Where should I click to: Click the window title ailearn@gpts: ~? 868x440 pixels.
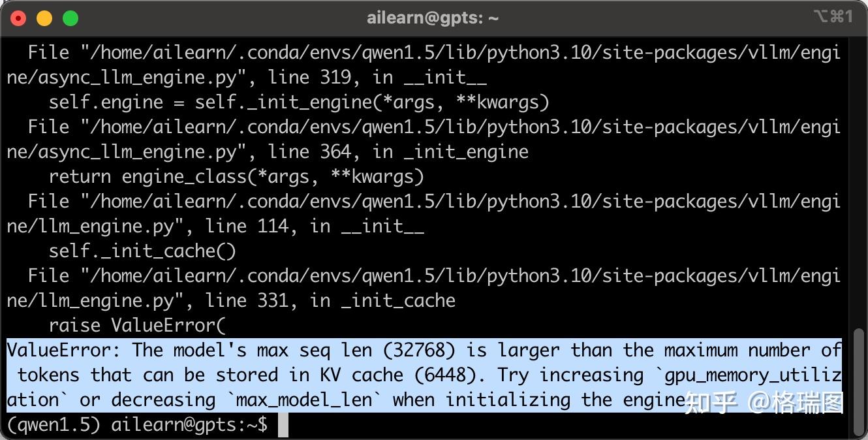point(433,18)
